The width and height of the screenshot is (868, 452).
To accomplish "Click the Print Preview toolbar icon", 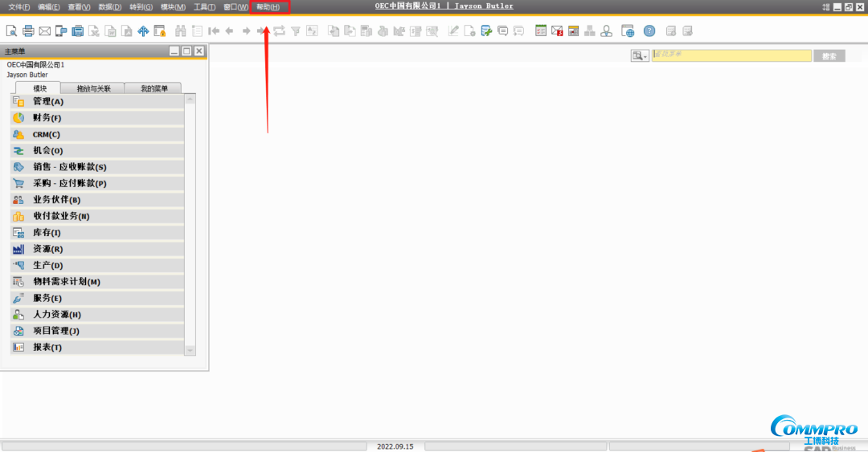I will click(11, 31).
